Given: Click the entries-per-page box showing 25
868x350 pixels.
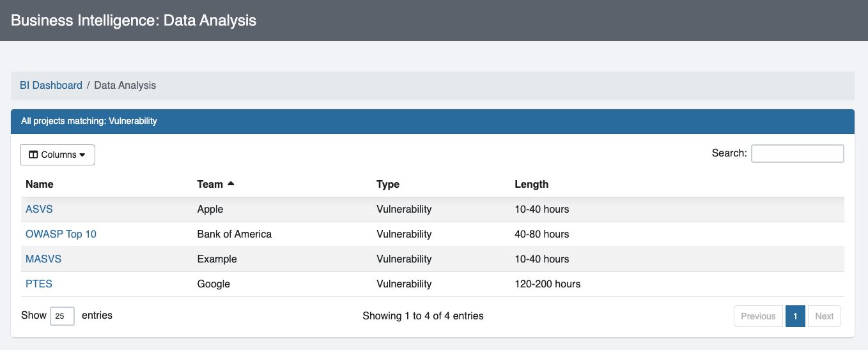Looking at the screenshot, I should pyautogui.click(x=63, y=316).
